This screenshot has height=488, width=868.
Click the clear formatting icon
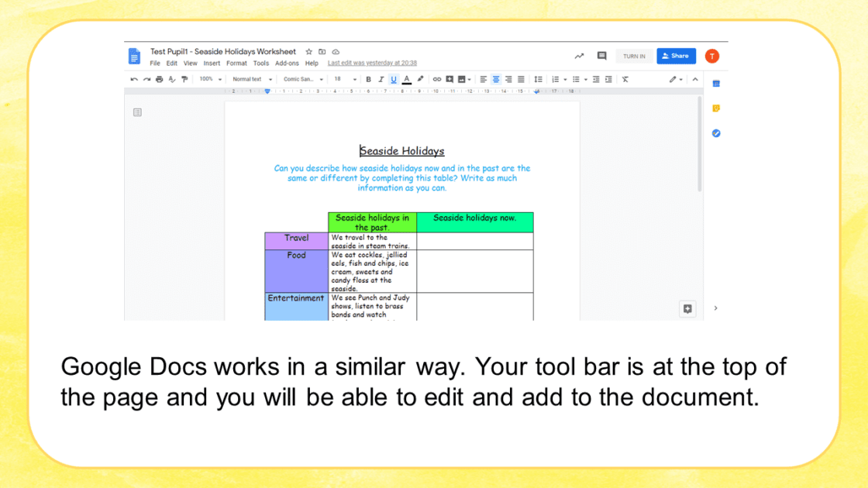625,79
